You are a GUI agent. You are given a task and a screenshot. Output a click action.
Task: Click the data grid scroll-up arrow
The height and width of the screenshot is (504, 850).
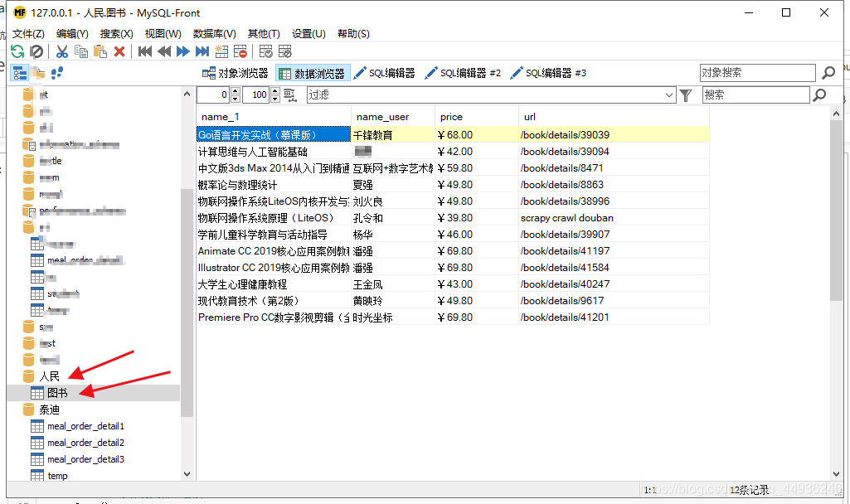(x=836, y=114)
